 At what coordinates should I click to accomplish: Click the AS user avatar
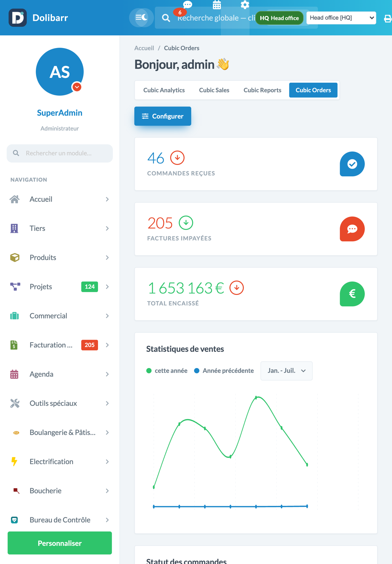coord(60,72)
